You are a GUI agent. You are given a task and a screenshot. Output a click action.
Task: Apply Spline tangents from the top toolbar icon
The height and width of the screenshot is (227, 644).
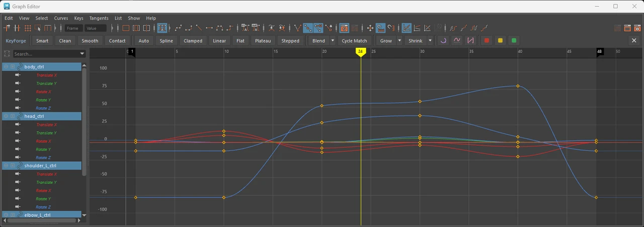(178, 28)
